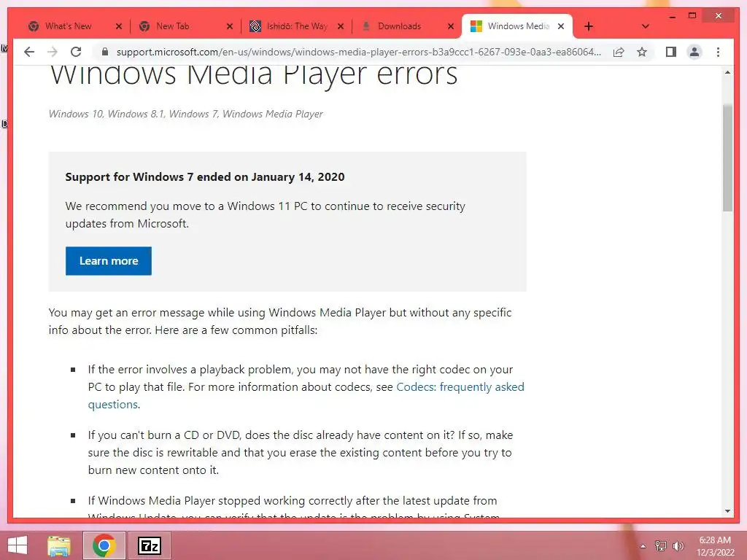Share this page via share icon
The image size is (747, 560).
pyautogui.click(x=619, y=52)
